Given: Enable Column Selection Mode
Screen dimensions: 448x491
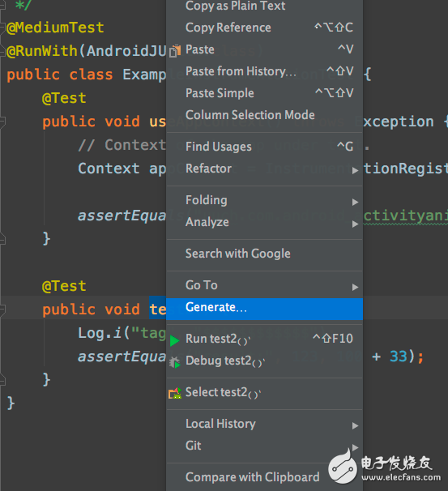Looking at the screenshot, I should (x=264, y=115).
